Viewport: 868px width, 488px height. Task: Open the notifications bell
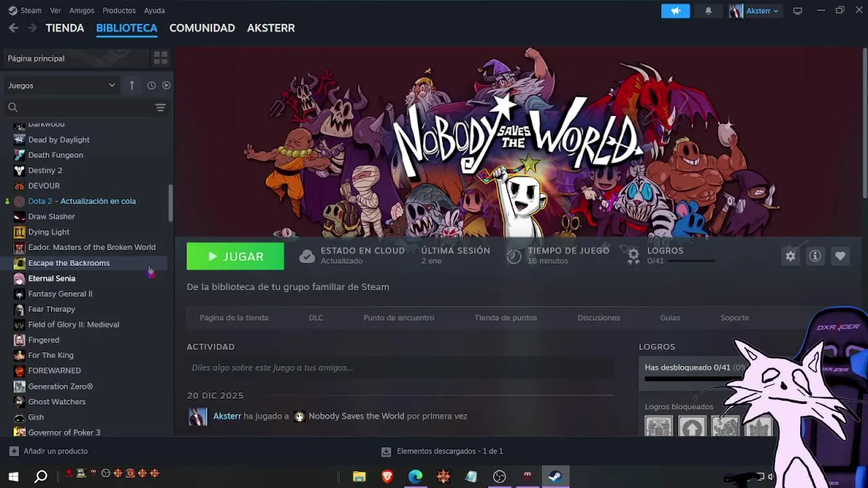coord(708,11)
